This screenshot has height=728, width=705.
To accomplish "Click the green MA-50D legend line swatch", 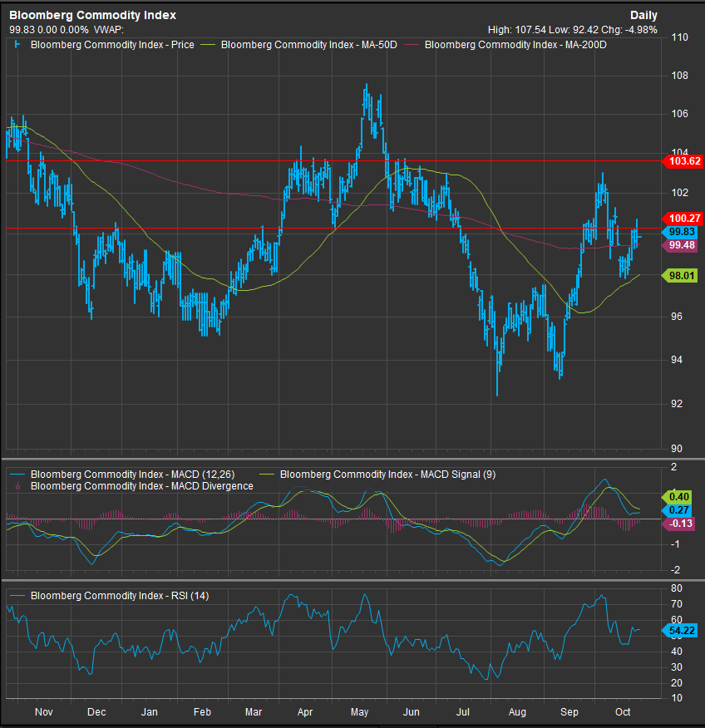I will point(210,45).
